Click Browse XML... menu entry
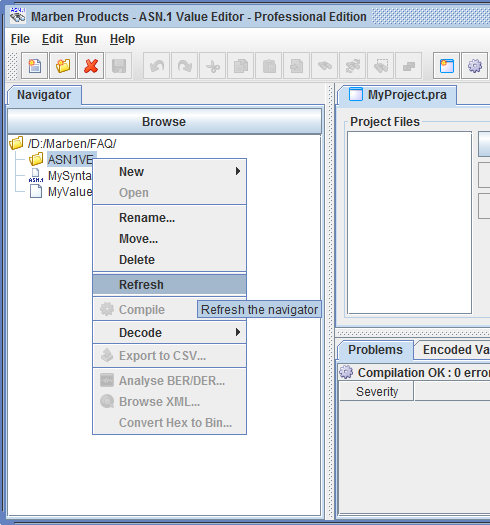Screen dimensions: 490x525 (169, 401)
